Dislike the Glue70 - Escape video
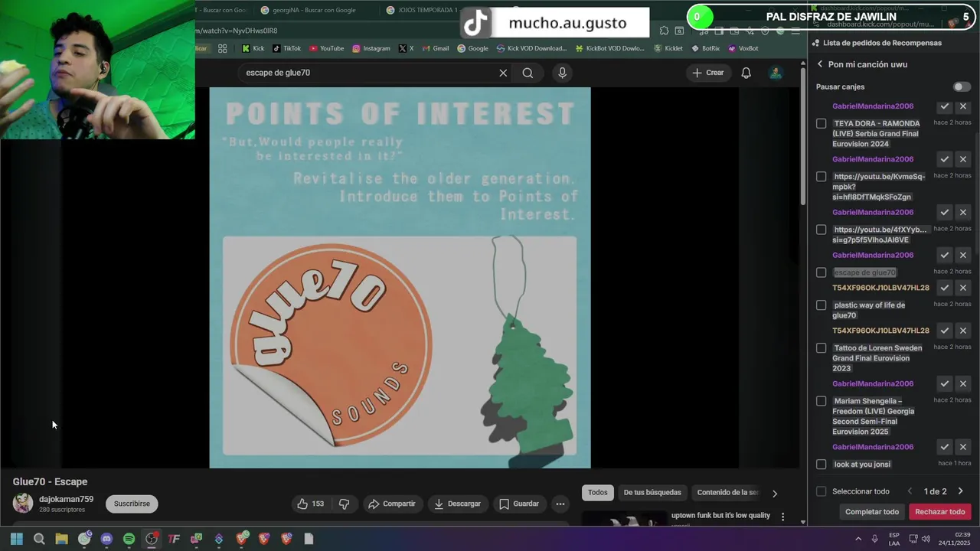Screen dimensions: 980x551 345,504
